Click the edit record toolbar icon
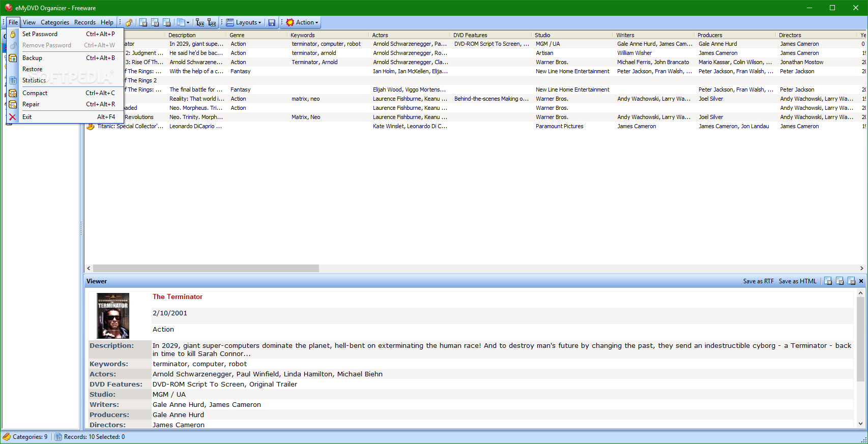The width and height of the screenshot is (868, 444). [x=155, y=22]
